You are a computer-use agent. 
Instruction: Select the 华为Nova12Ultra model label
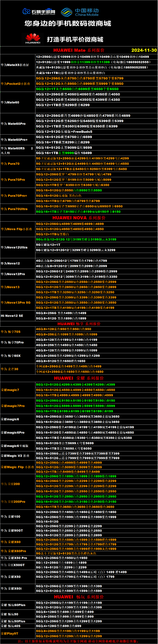[14, 248]
